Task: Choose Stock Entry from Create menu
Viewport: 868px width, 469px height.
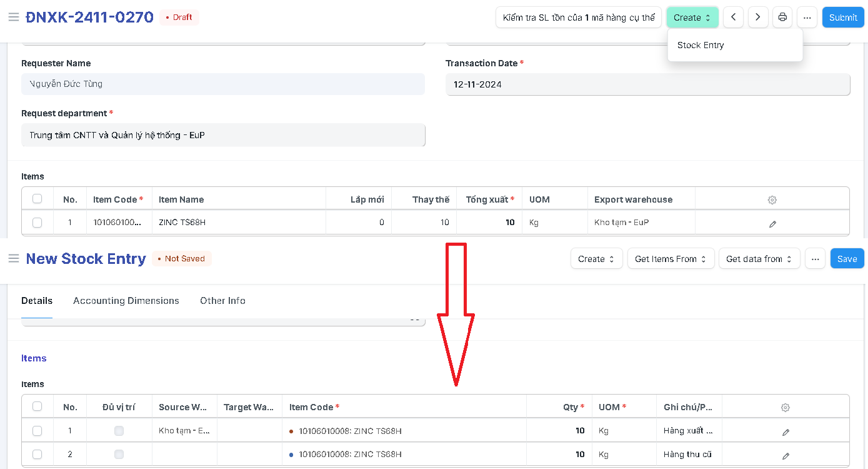Action: (701, 45)
